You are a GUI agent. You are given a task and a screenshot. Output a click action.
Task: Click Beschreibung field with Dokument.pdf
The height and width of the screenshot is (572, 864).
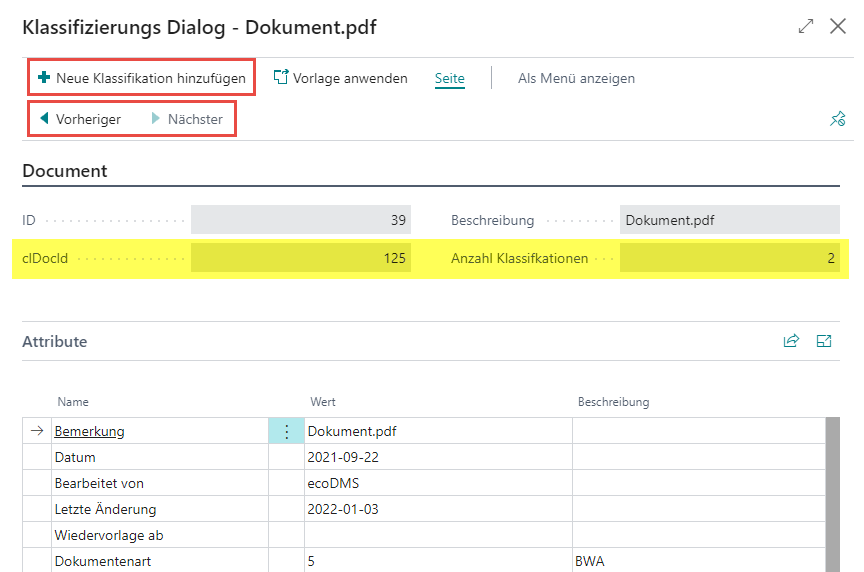pos(730,220)
